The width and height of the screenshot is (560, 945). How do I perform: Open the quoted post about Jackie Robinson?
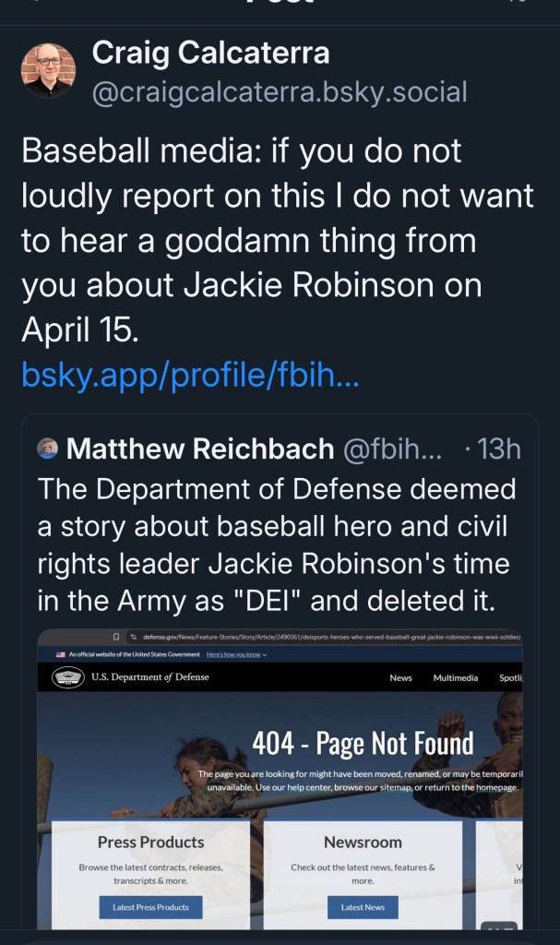pos(275,544)
